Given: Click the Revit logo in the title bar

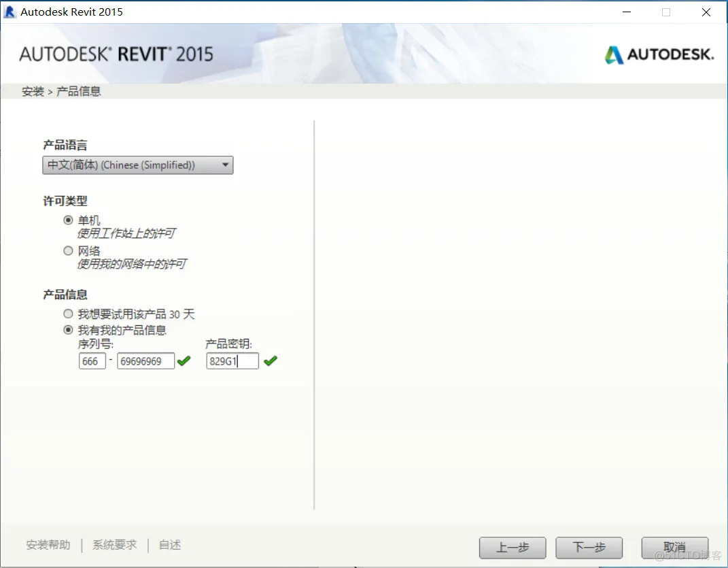Looking at the screenshot, I should pos(10,11).
